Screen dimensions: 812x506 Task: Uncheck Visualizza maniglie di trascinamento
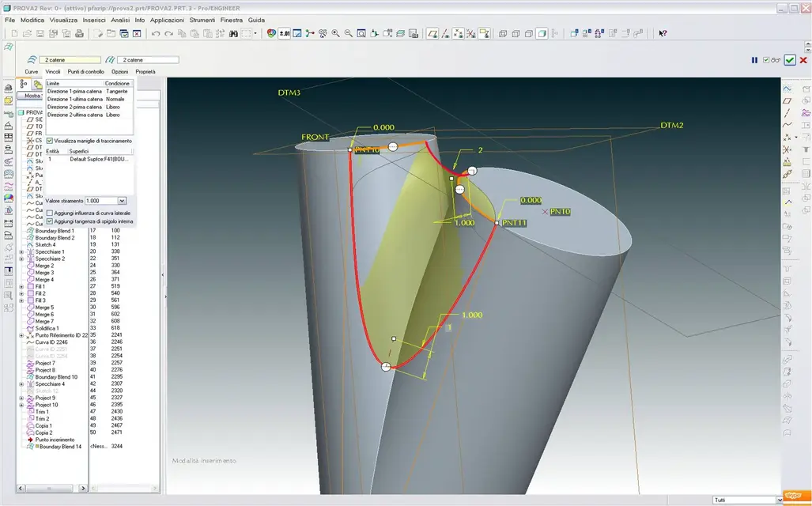[x=50, y=141]
